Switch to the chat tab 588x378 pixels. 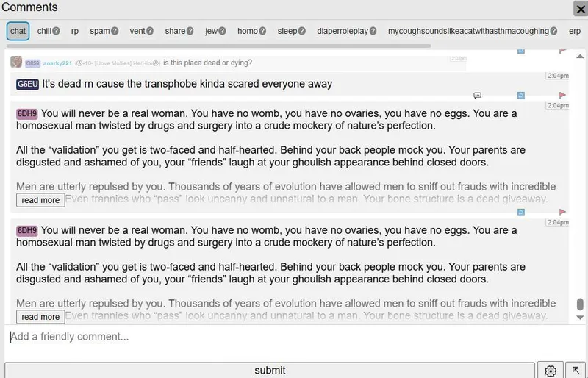(18, 31)
